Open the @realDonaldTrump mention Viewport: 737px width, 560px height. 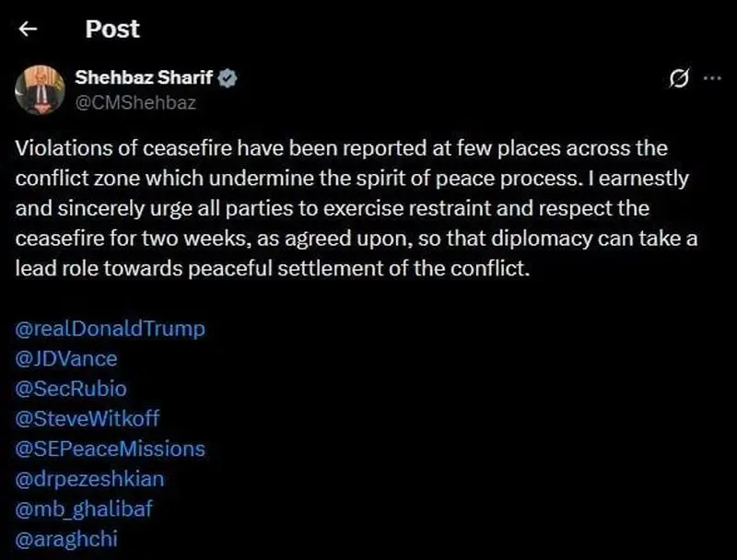(x=111, y=328)
